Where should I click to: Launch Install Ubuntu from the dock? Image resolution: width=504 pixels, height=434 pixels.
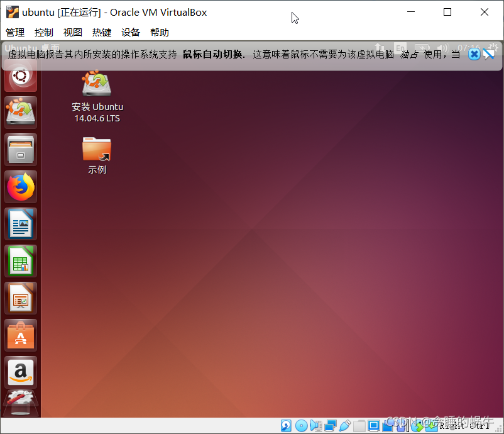[21, 113]
